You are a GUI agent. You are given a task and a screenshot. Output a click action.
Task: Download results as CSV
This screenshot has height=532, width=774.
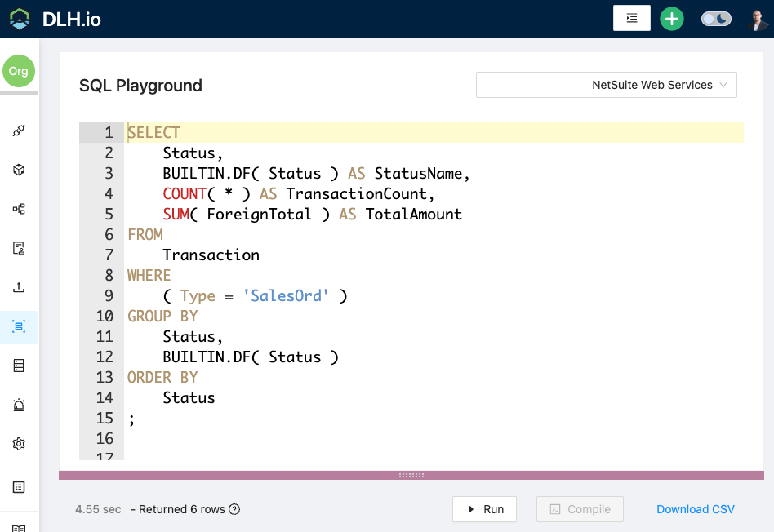[x=696, y=508]
